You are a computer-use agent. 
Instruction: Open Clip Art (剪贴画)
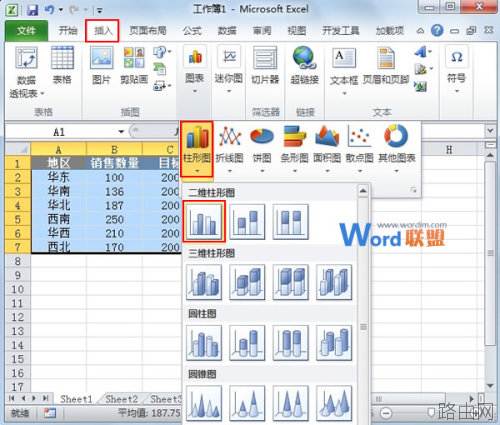134,65
